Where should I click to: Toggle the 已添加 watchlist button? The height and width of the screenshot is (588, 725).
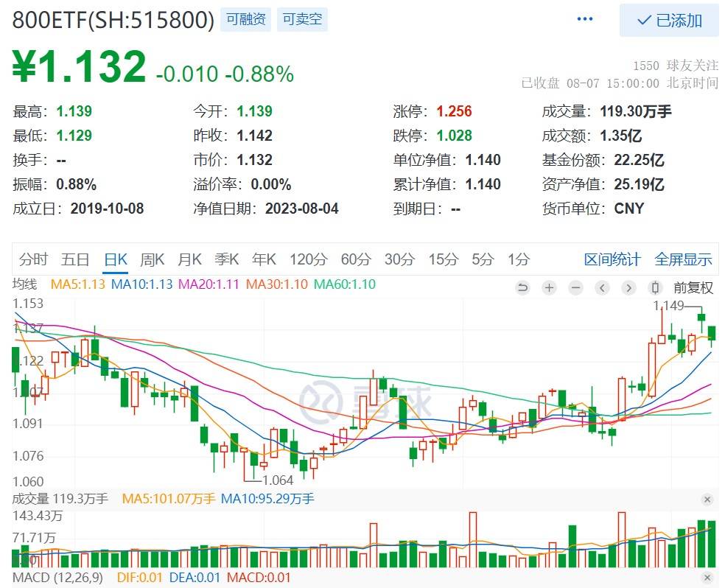[669, 20]
